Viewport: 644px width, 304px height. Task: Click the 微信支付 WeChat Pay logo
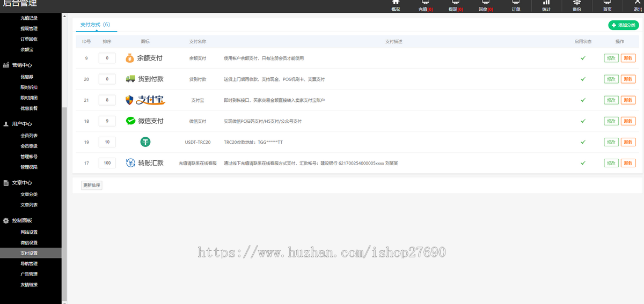[x=145, y=121]
